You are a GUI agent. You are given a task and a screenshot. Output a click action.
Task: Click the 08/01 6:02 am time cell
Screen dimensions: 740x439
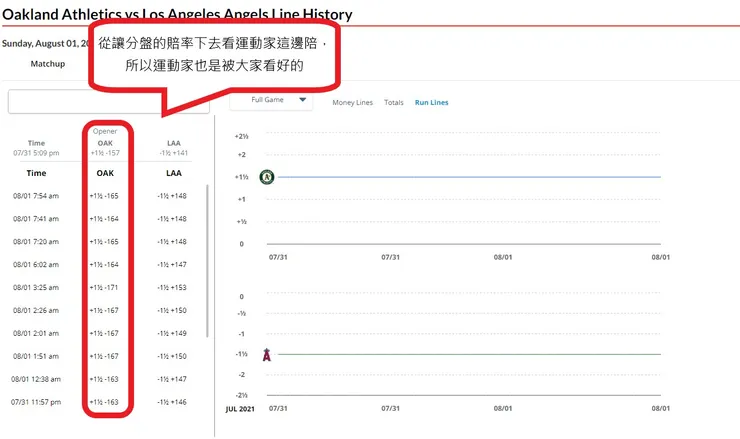36,265
